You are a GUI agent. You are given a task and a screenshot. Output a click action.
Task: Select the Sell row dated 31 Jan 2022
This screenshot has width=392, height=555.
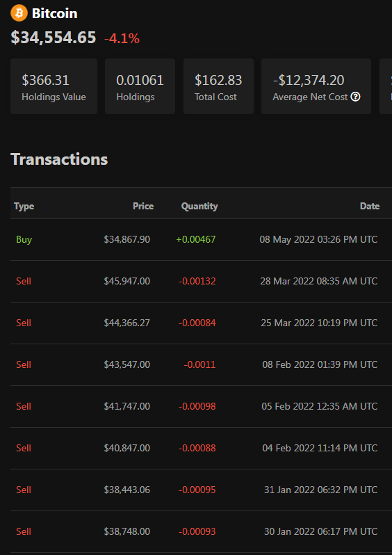202,490
